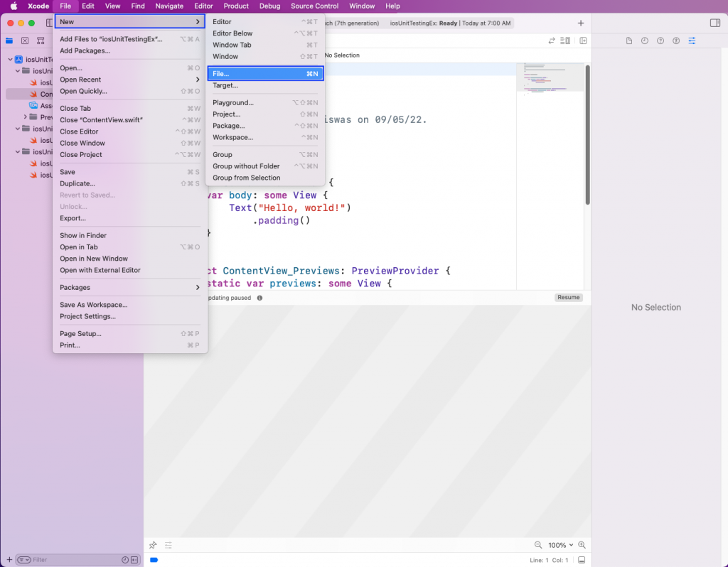Image resolution: width=728 pixels, height=567 pixels.
Task: Click the updating paused info icon
Action: [259, 298]
